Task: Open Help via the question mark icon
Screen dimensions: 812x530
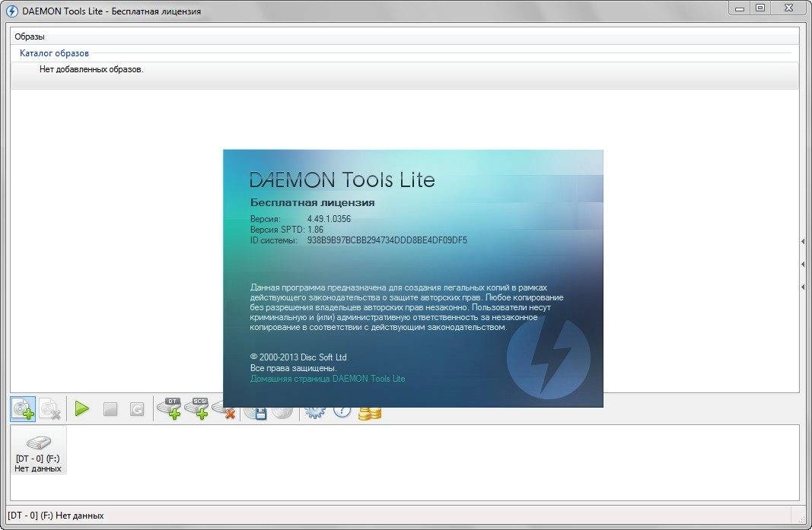Action: coord(342,412)
